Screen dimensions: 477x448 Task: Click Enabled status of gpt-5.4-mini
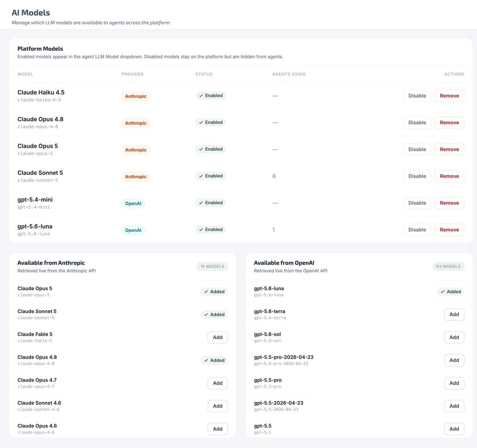click(211, 203)
